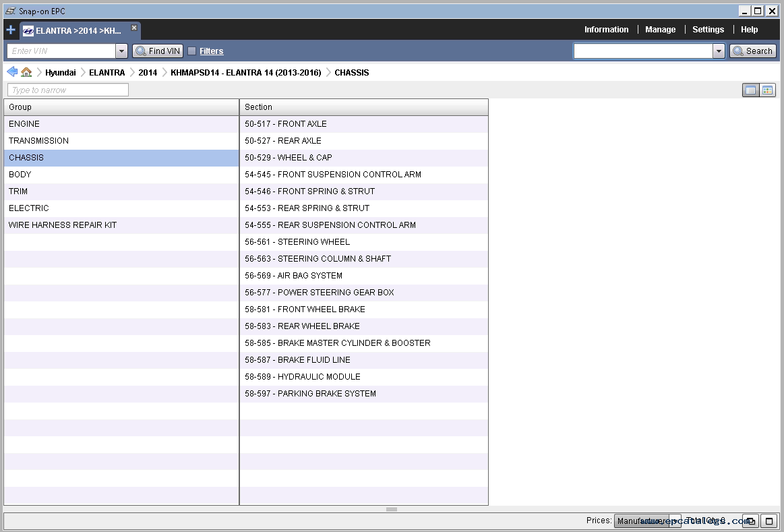
Task: Open 54-555 - REAR SUSPENSION CONTROL ARM
Action: 364,225
